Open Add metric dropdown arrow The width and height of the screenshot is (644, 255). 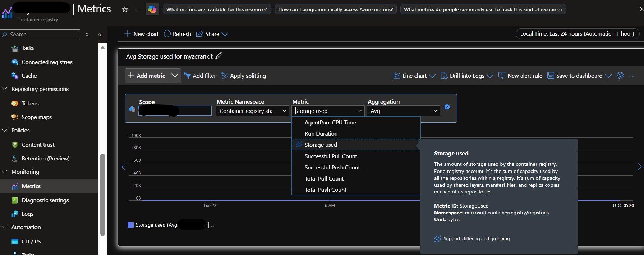point(175,76)
